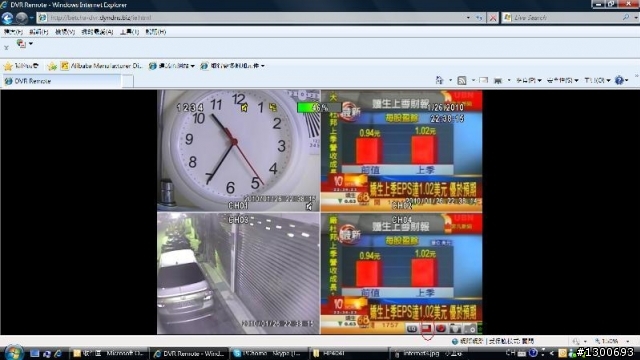Take snapshot with the DVR camera icon

(470, 328)
